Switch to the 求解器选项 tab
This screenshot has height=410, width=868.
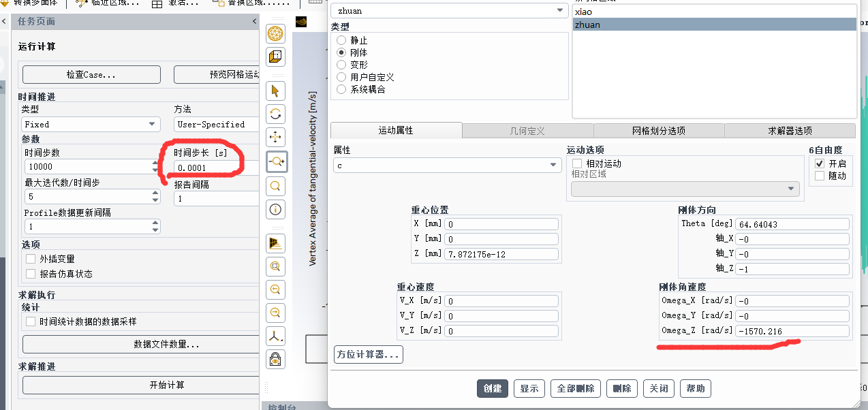point(789,131)
